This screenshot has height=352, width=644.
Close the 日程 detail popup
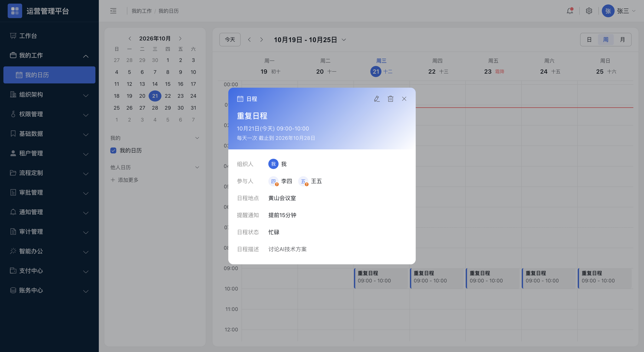click(x=404, y=99)
